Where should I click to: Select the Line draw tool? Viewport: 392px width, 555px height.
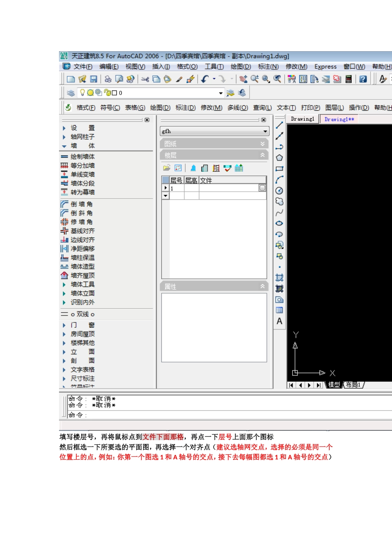coord(279,125)
